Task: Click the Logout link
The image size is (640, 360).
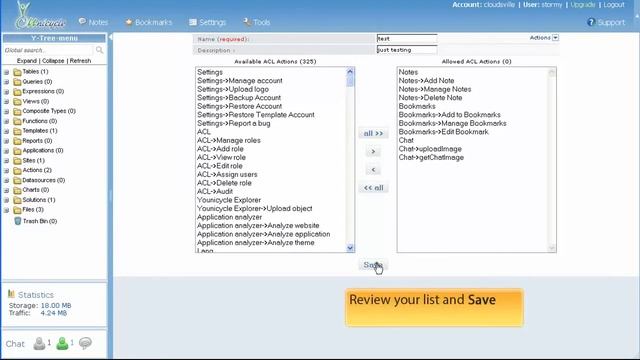Action: click(x=614, y=4)
